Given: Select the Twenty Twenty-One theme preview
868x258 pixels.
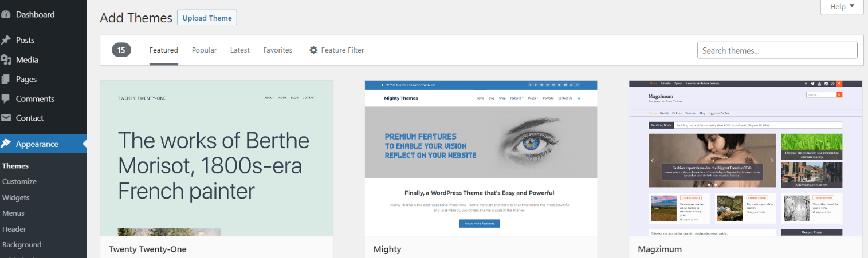Looking at the screenshot, I should coord(217,158).
